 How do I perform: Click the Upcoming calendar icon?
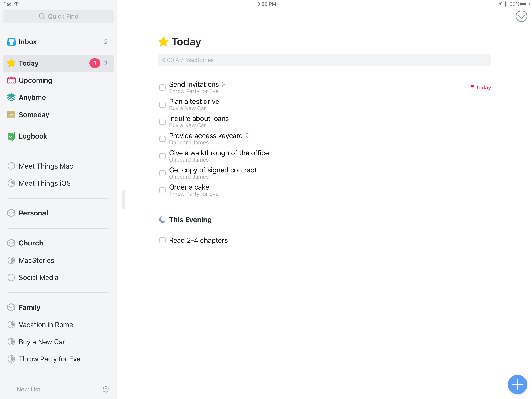click(x=11, y=80)
